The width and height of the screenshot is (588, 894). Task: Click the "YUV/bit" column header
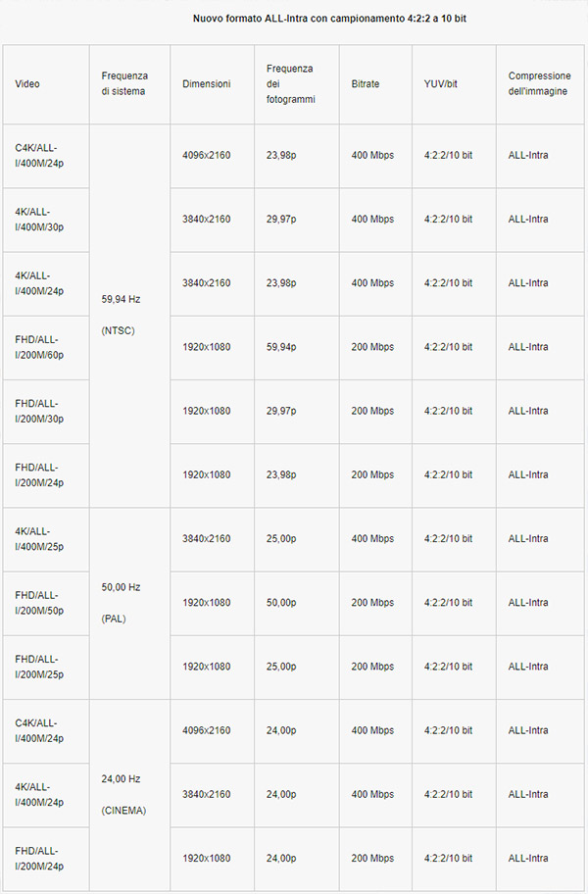(x=441, y=84)
